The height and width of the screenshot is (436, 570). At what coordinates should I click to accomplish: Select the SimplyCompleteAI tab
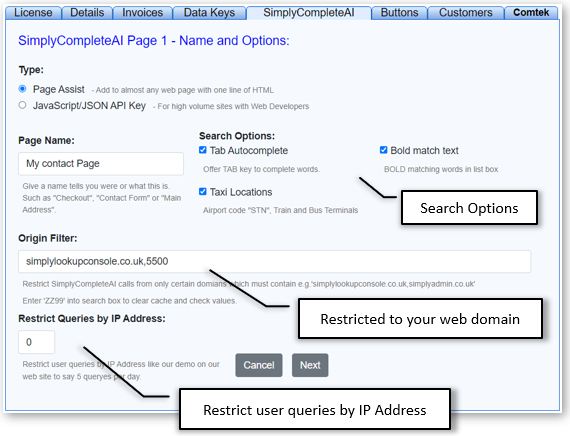[x=309, y=13]
